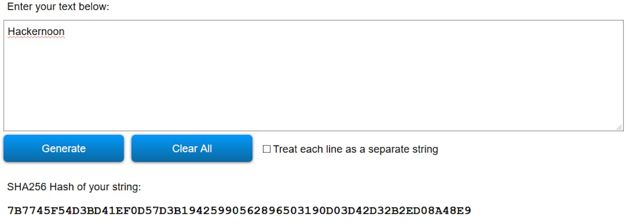Viewport: 644px width, 224px height.
Task: Click 'SHA256 Hash of your string:' label
Action: click(x=74, y=187)
